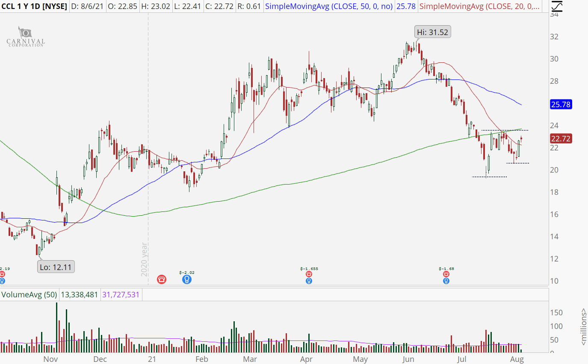Click the Jul label on the time axis
The width and height of the screenshot is (588, 364).
(x=461, y=359)
